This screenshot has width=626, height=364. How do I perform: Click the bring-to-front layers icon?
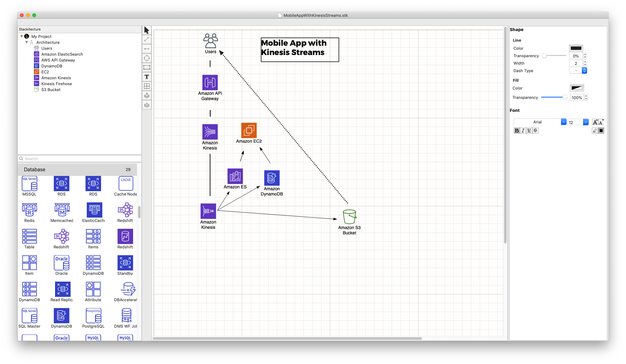click(147, 95)
